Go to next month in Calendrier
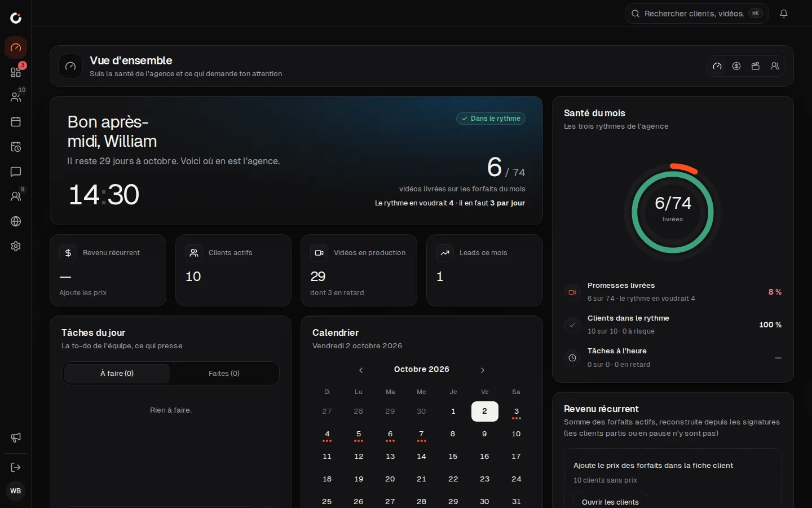Image resolution: width=812 pixels, height=508 pixels. click(483, 370)
